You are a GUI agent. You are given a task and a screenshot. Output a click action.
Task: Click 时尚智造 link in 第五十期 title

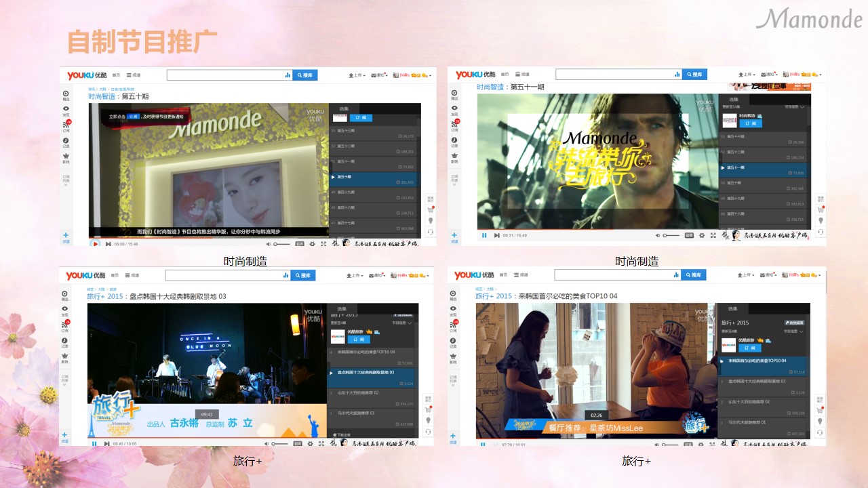click(x=102, y=97)
